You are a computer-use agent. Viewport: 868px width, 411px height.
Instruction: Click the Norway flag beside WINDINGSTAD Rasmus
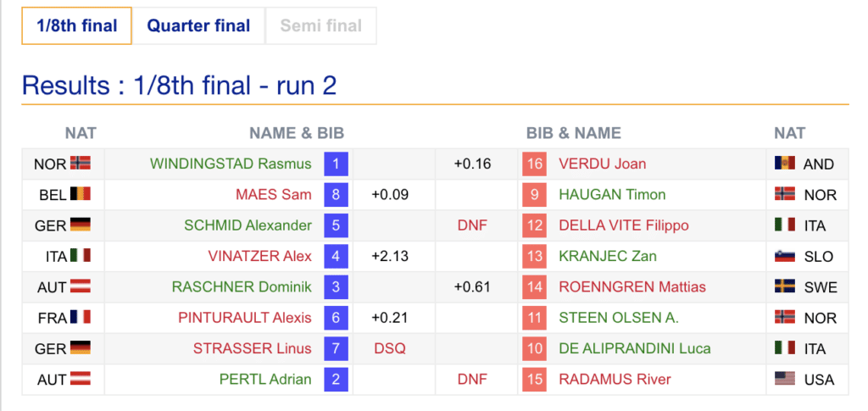[81, 164]
